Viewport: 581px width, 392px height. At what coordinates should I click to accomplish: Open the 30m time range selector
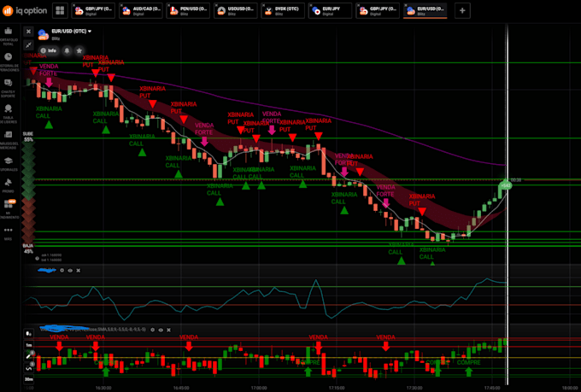coord(28,379)
